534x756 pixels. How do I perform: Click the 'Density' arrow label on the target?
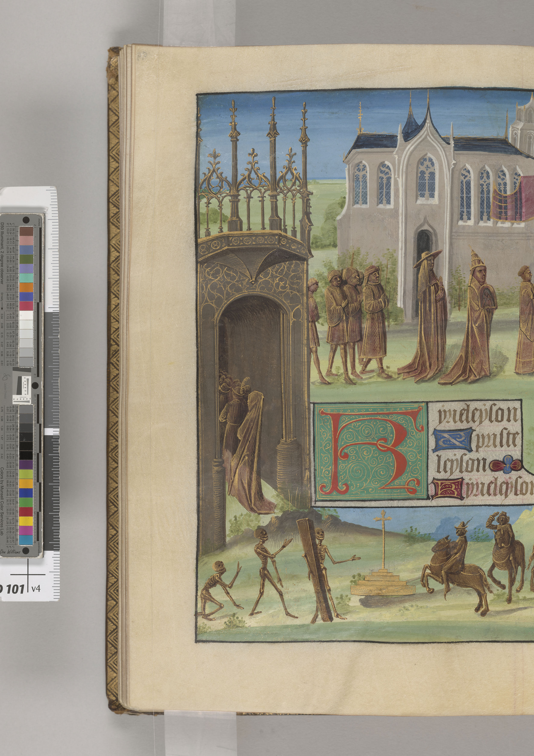(x=2, y=301)
